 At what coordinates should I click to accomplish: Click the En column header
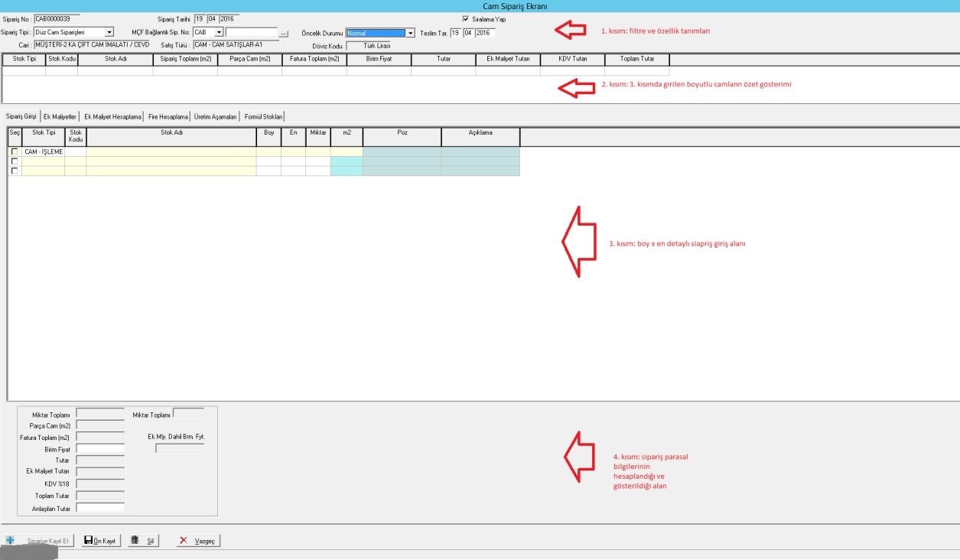pyautogui.click(x=293, y=136)
